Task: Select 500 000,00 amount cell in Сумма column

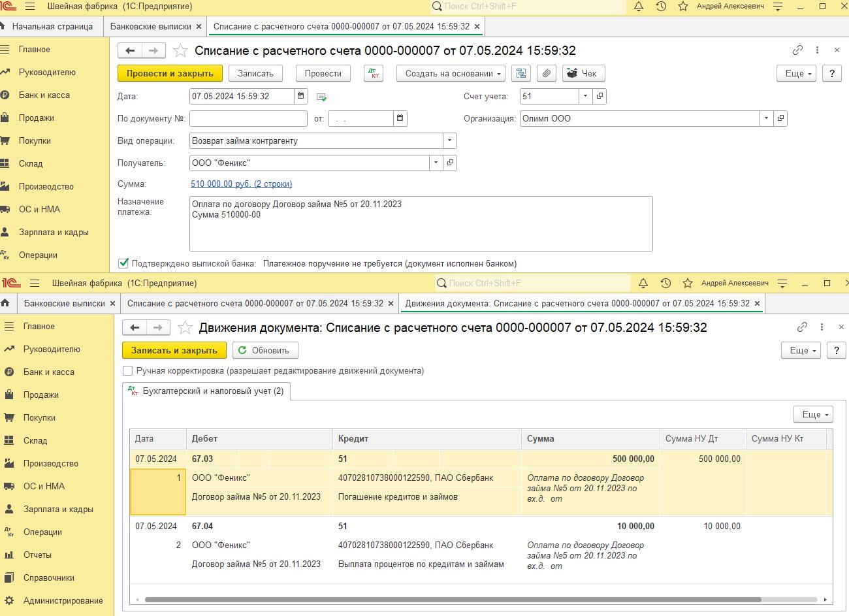Action: point(590,459)
